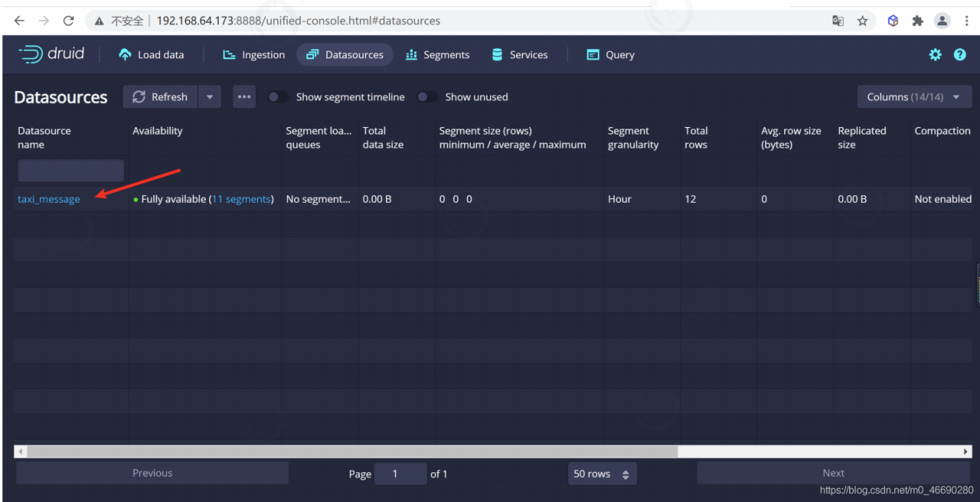Open the 11 segments link
This screenshot has width=980, height=502.
click(241, 199)
